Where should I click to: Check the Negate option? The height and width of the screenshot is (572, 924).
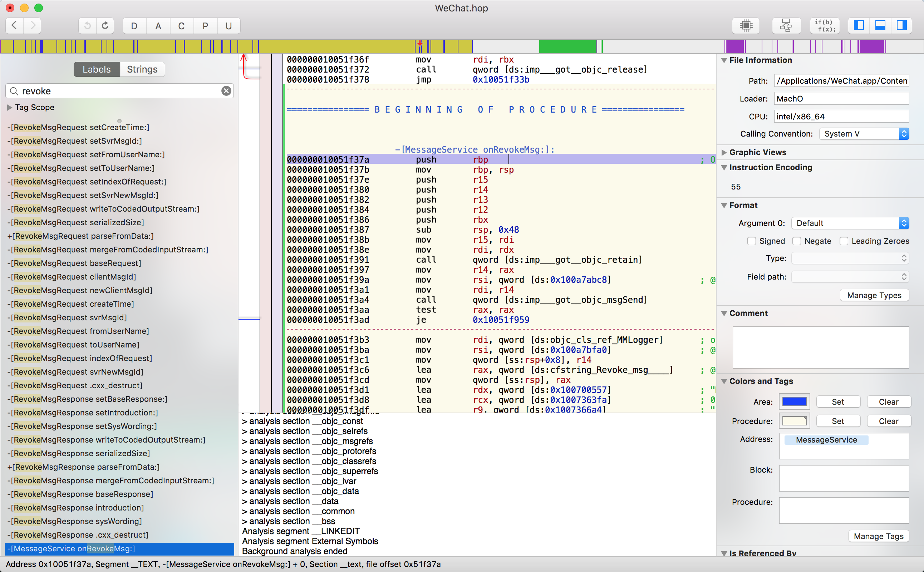796,241
